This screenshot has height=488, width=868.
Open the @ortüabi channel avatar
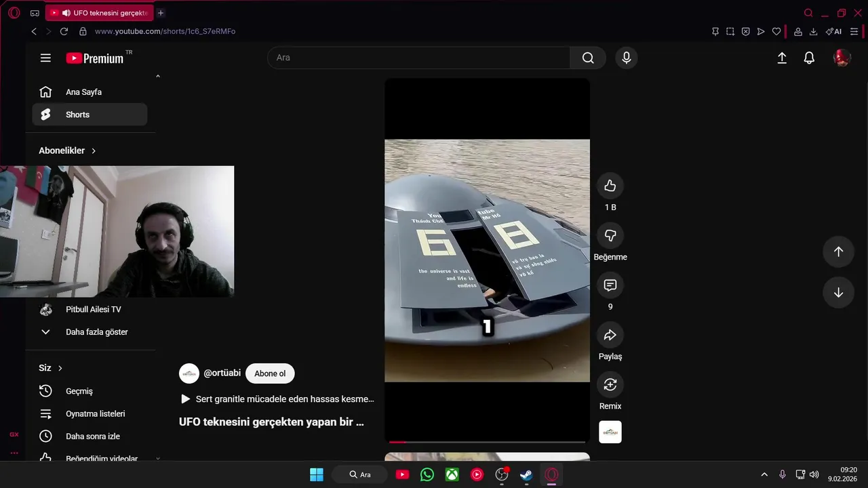point(189,373)
